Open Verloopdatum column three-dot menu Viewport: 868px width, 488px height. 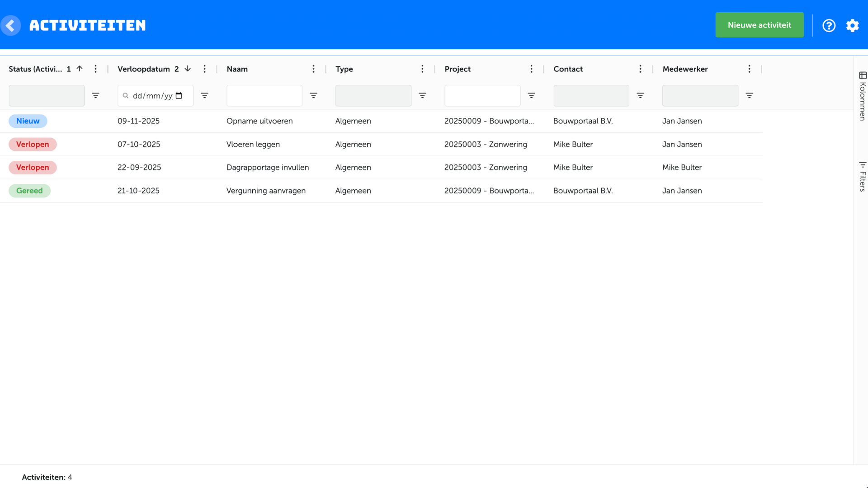point(204,69)
